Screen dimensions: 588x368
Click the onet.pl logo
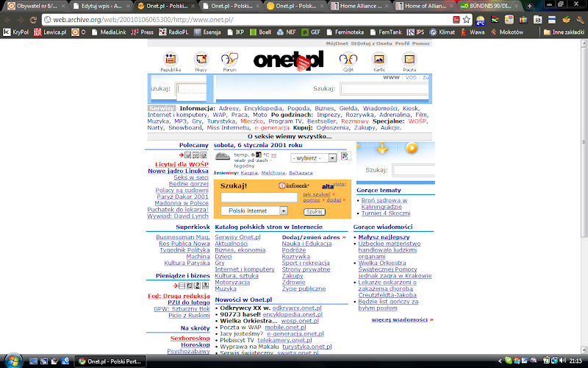point(288,61)
